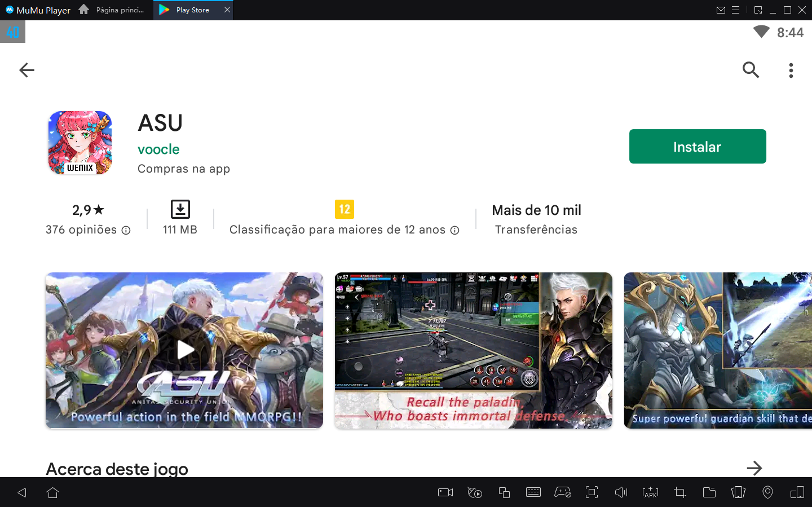
Task: Select the Play Store tab
Action: tap(192, 10)
